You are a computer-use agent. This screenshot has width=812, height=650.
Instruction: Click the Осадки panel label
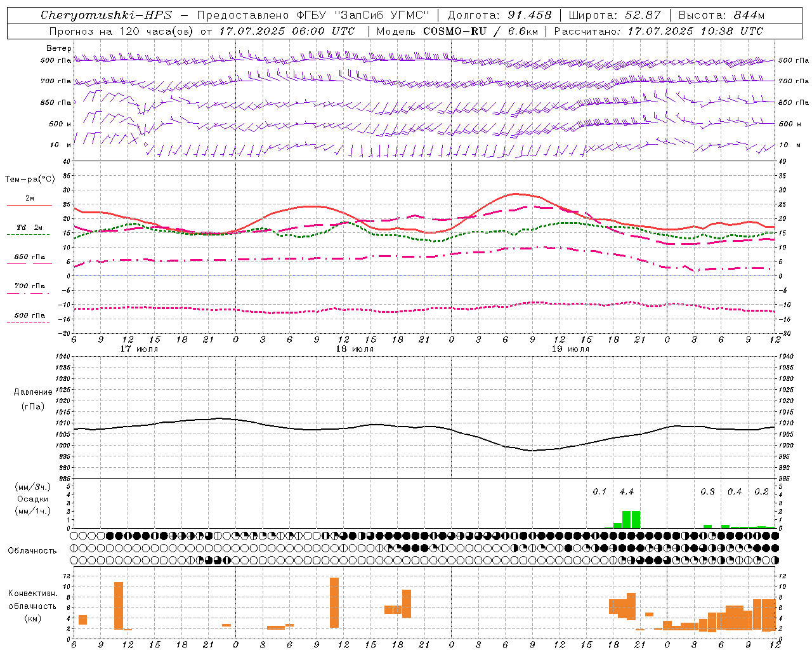point(32,499)
